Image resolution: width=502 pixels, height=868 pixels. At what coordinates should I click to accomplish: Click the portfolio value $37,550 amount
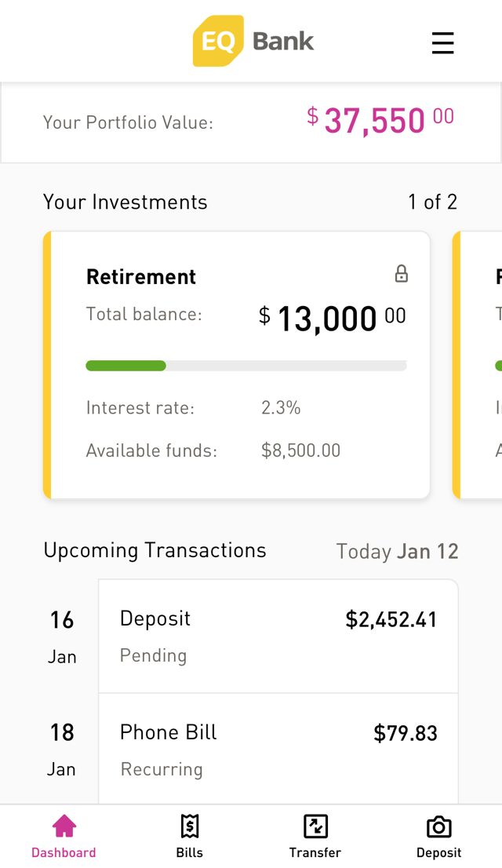click(x=380, y=121)
